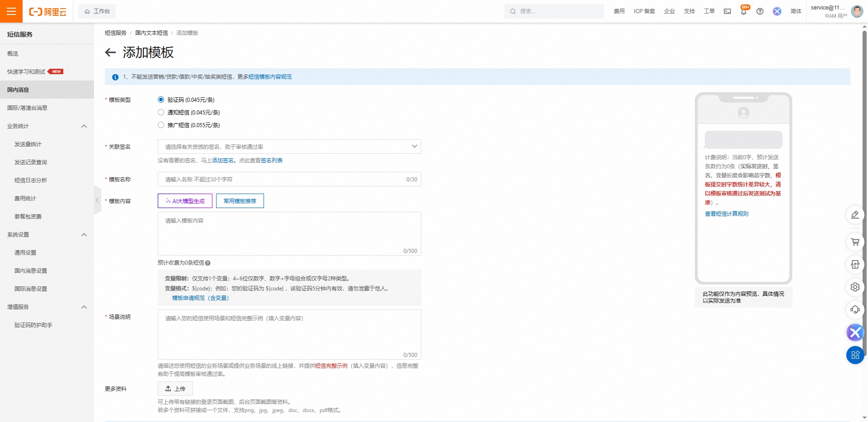This screenshot has height=422, width=868.
Task: Click the RAM user avatar picture
Action: coord(857,11)
